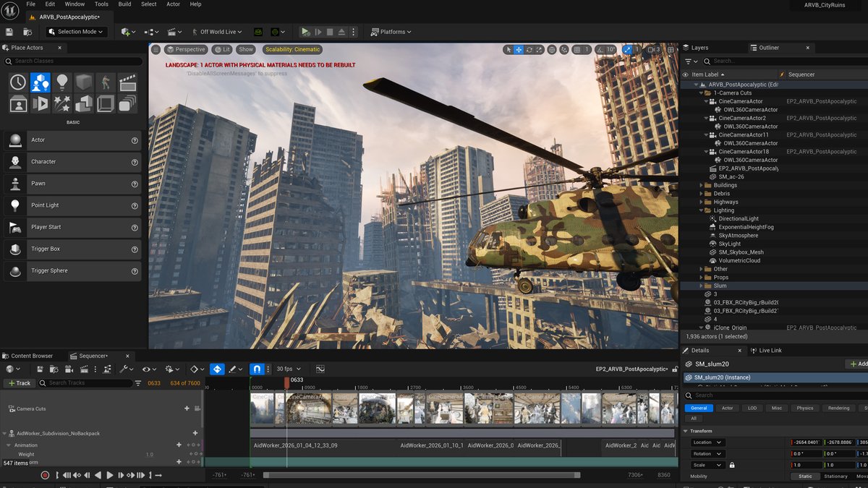Expand the Buildings folder in Outliner
The image size is (868, 488).
(702, 185)
